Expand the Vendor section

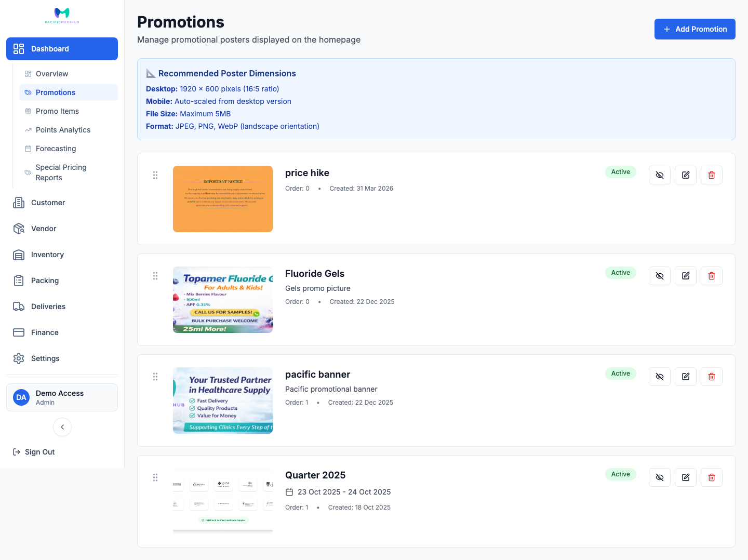point(62,229)
